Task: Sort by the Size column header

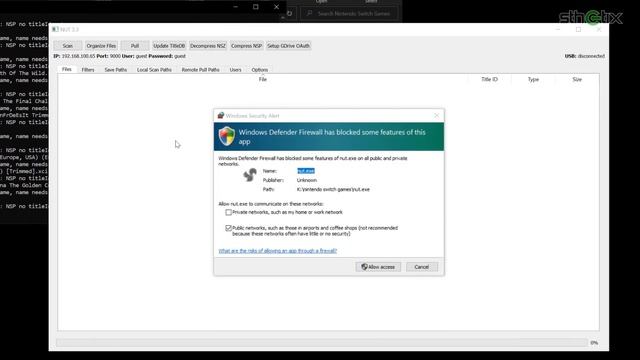Action: [577, 79]
